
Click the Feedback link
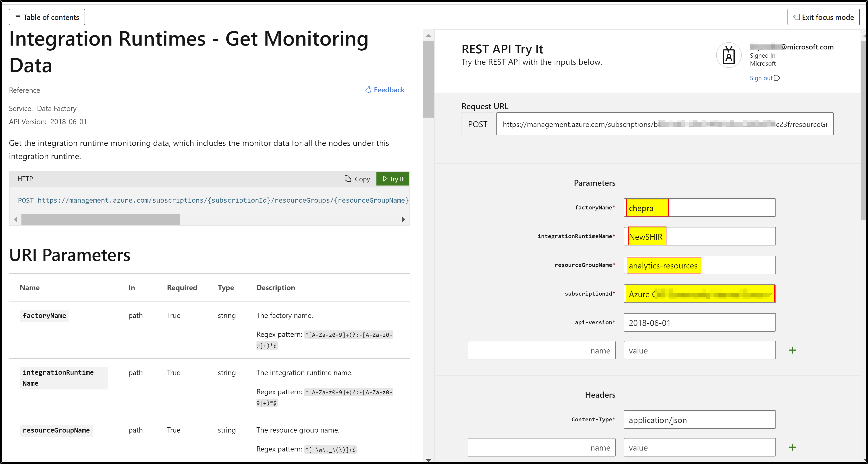tap(385, 90)
